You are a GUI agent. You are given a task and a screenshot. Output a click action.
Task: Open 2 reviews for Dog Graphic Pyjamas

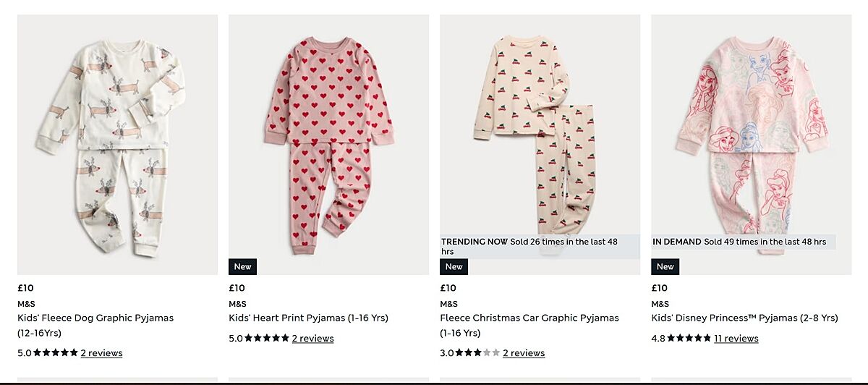pos(101,353)
